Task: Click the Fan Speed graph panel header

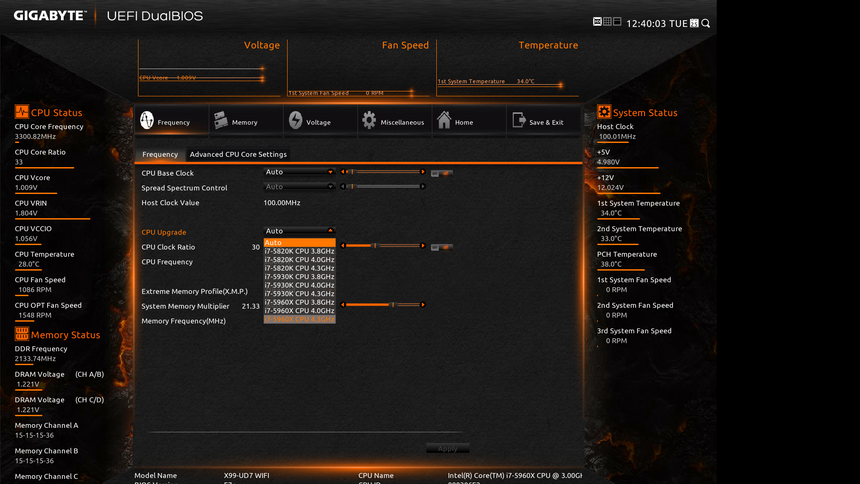Action: pyautogui.click(x=405, y=45)
